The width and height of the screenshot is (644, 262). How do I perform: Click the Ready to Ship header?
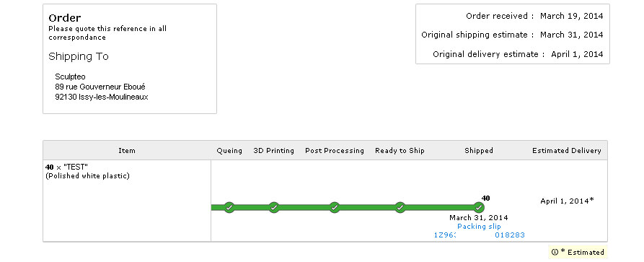coord(400,151)
